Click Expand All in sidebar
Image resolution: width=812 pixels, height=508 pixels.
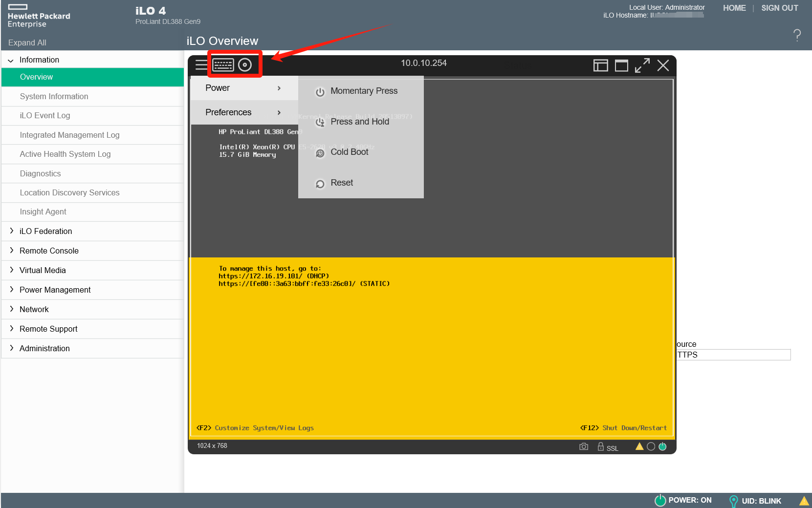(27, 42)
